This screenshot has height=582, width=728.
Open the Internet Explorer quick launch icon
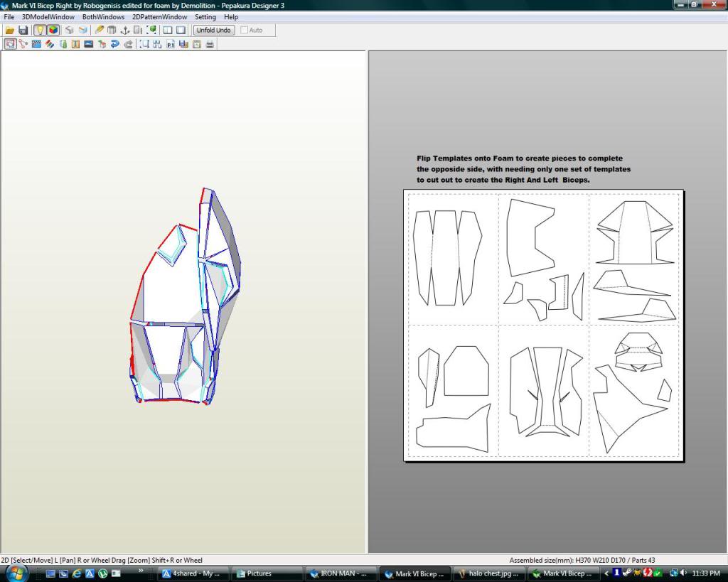pos(77,573)
